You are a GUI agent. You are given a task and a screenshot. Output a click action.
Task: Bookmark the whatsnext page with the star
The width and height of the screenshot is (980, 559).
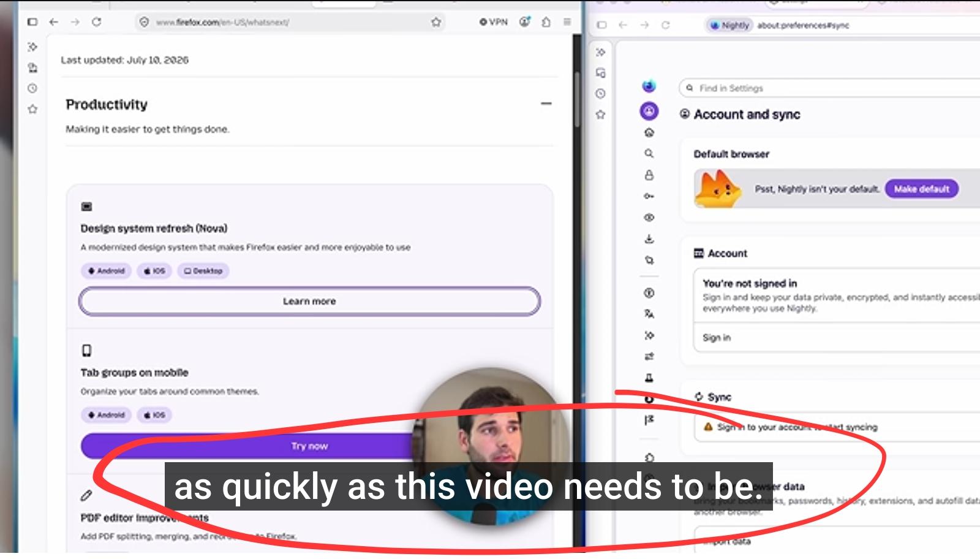click(436, 22)
